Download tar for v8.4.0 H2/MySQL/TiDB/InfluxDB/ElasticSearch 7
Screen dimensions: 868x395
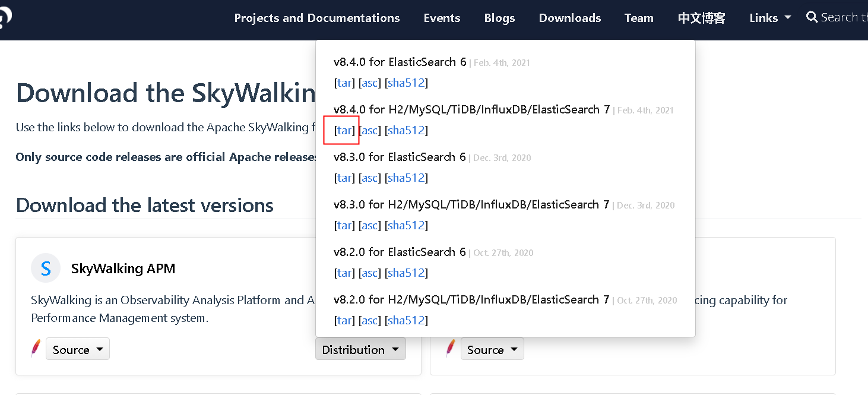(344, 130)
